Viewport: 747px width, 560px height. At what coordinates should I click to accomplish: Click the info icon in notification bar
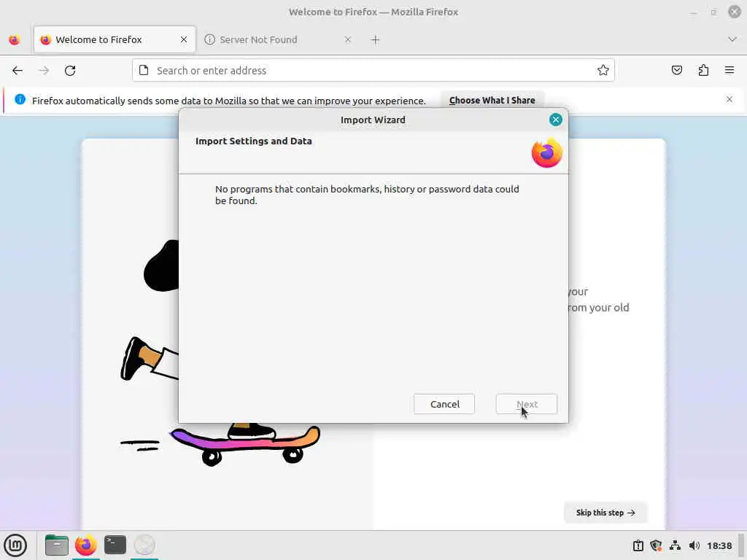click(20, 99)
